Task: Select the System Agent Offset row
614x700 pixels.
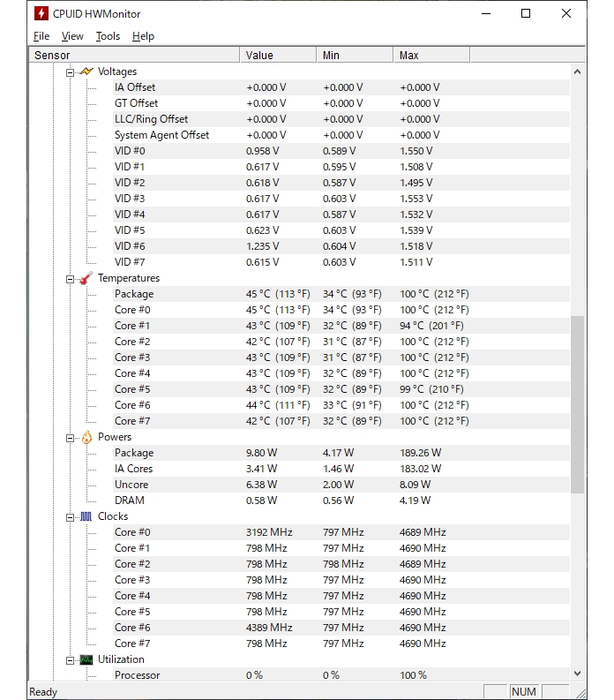Action: [x=341, y=135]
